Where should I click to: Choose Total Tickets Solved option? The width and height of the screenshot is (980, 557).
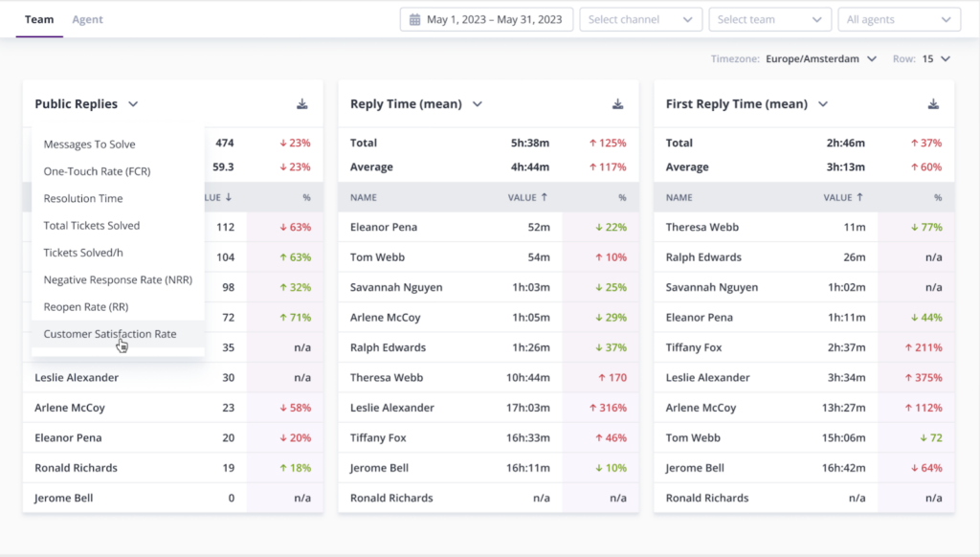[x=118, y=225]
